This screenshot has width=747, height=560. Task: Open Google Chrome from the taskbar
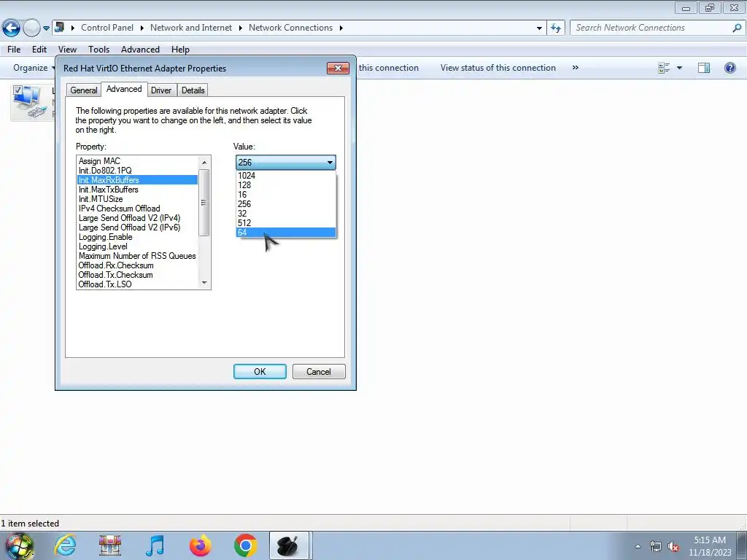[246, 545]
